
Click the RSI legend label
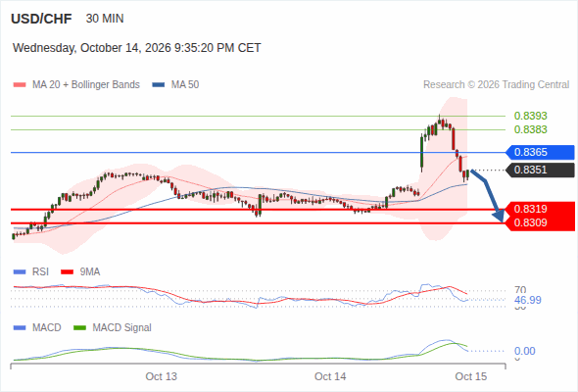pos(40,271)
